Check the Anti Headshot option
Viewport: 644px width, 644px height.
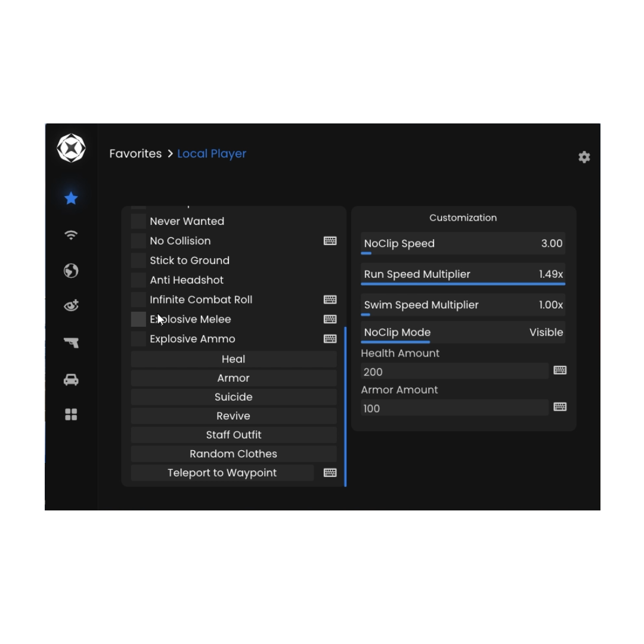(x=138, y=280)
